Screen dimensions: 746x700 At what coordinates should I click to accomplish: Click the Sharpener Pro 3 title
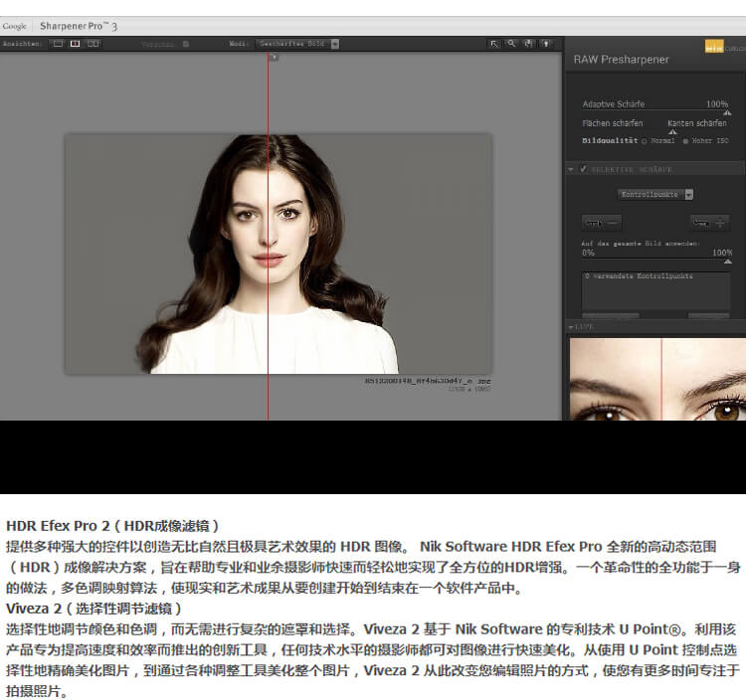pyautogui.click(x=79, y=26)
